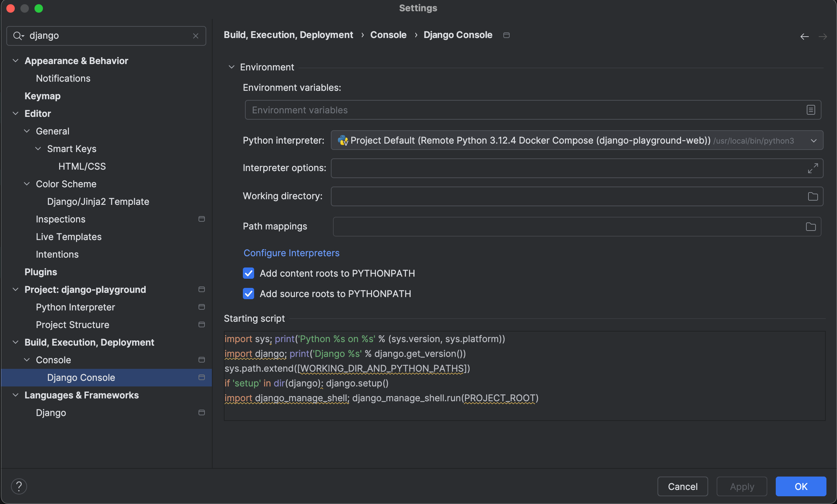Browse Path mappings folder icon

811,227
